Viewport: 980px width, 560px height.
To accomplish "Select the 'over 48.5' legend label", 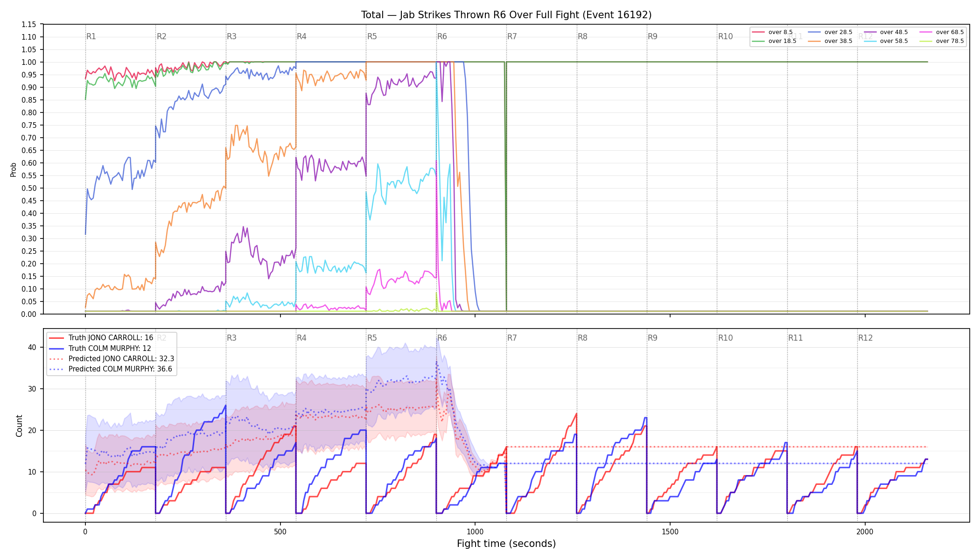I will tap(894, 32).
